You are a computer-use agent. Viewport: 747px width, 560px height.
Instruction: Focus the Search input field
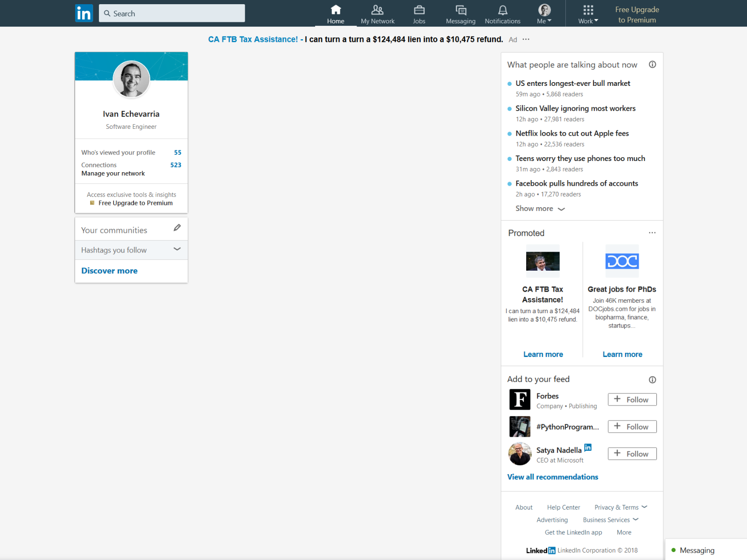(172, 13)
